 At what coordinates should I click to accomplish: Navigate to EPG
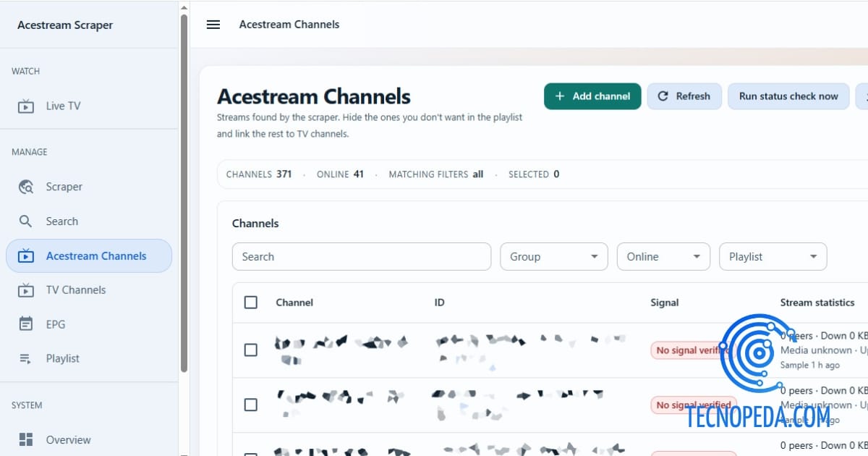[89, 324]
